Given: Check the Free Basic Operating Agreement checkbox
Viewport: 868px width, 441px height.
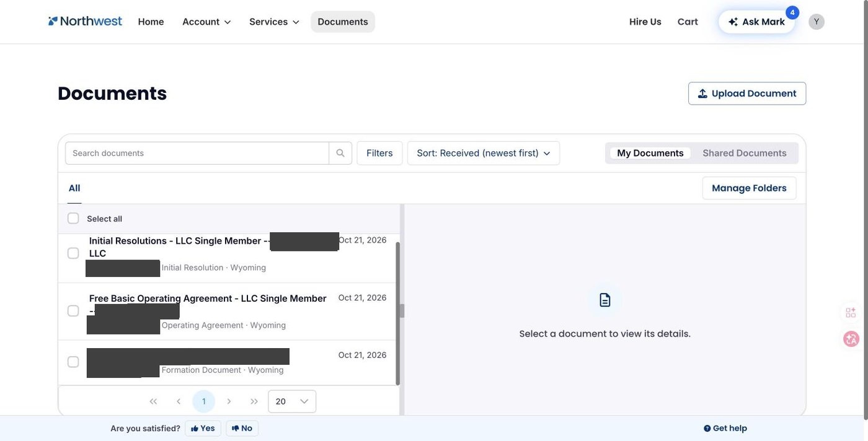Looking at the screenshot, I should [x=73, y=310].
